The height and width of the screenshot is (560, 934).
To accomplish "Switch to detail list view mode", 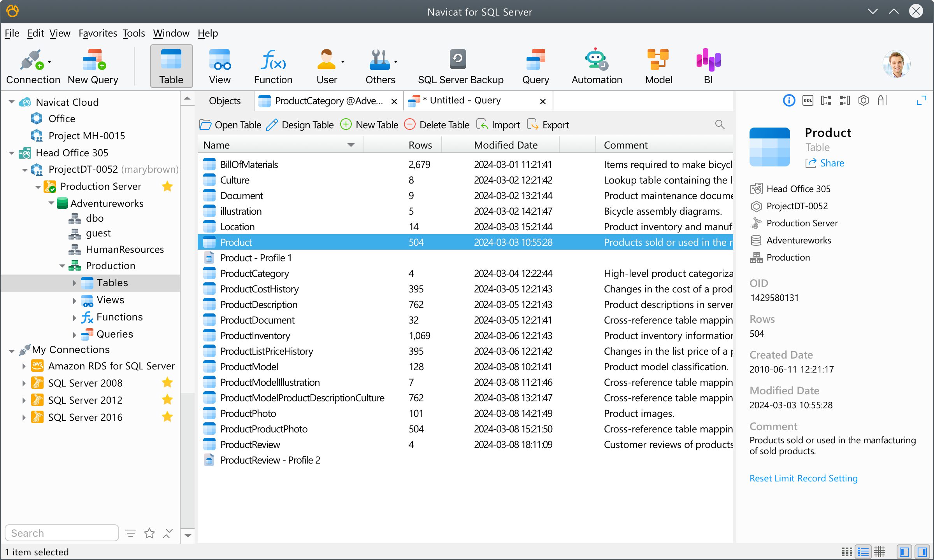I will 863,551.
